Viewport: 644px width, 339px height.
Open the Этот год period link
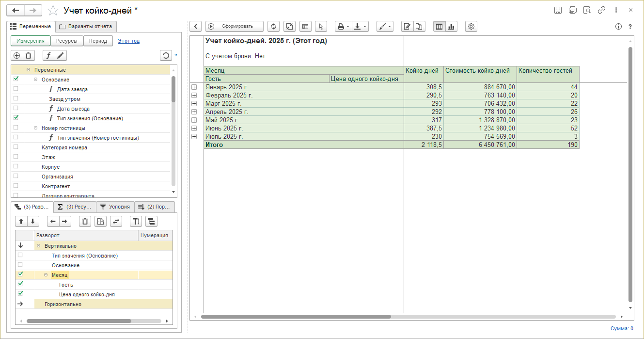click(128, 41)
